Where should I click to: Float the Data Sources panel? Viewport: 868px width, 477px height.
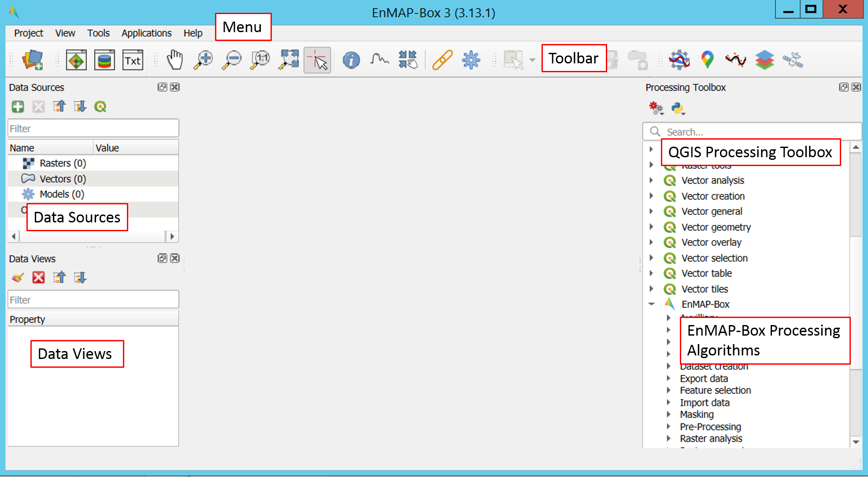[163, 87]
